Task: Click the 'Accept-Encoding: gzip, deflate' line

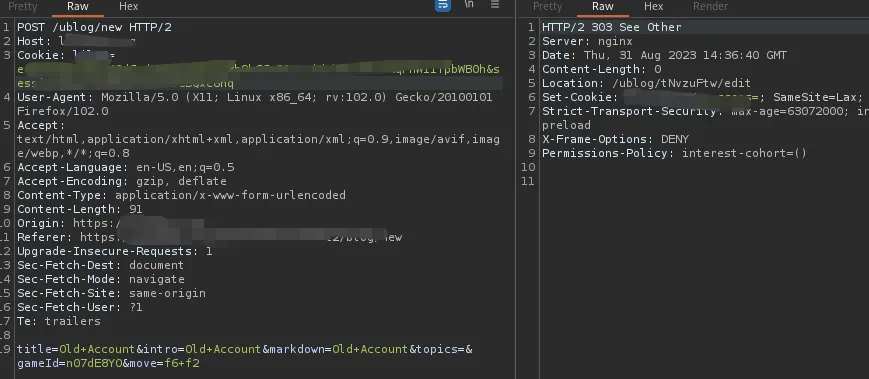Action: click(x=122, y=181)
